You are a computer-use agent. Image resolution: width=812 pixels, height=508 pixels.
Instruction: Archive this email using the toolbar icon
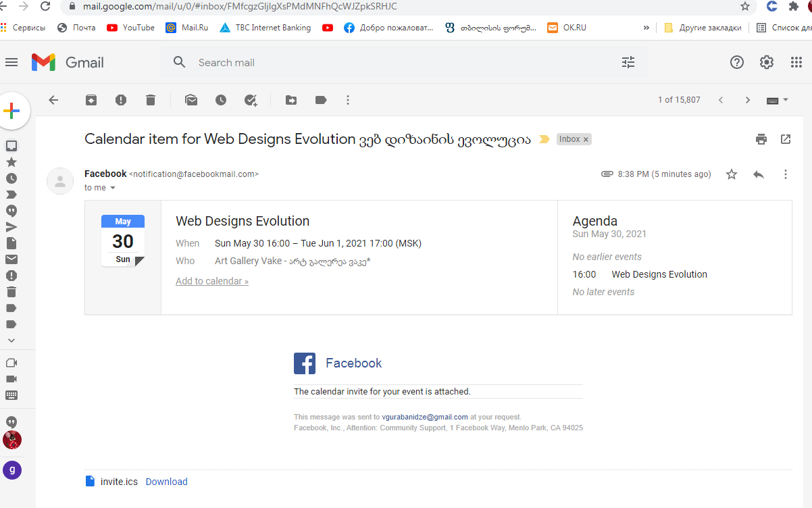click(91, 100)
